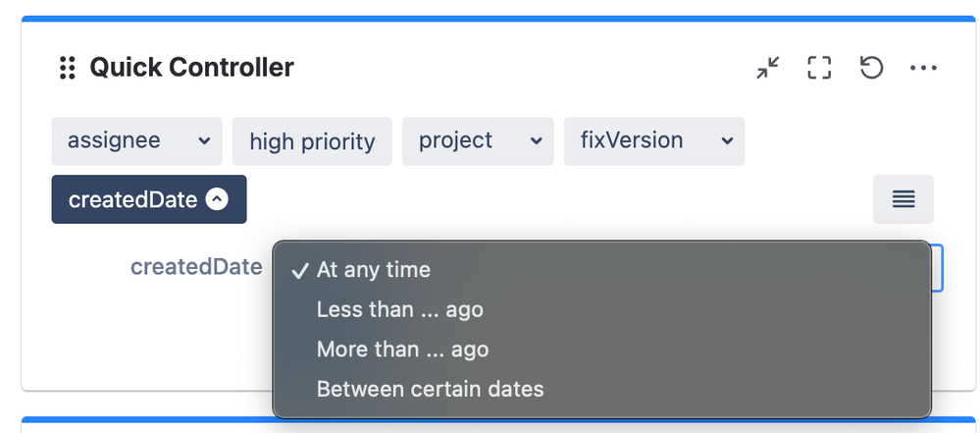
Task: Expand Quick Controller to full screen
Action: [819, 68]
